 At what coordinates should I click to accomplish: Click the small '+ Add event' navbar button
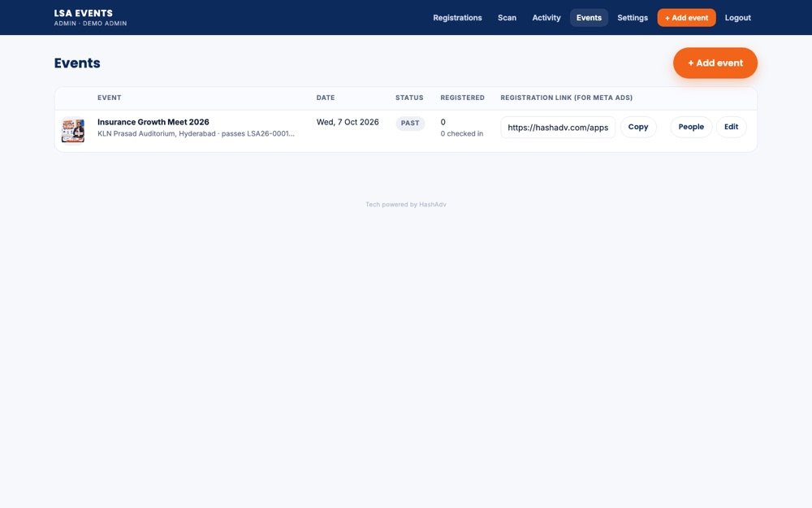pos(687,18)
